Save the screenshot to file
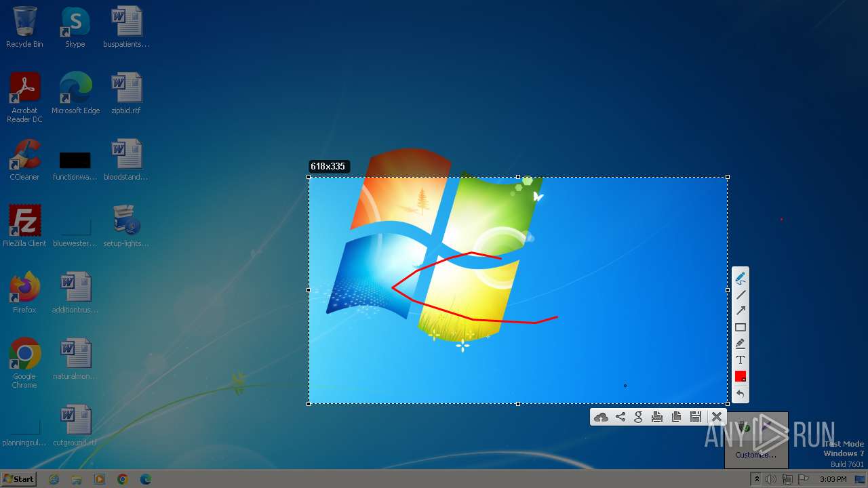Viewport: 868px width, 488px height. coord(695,417)
